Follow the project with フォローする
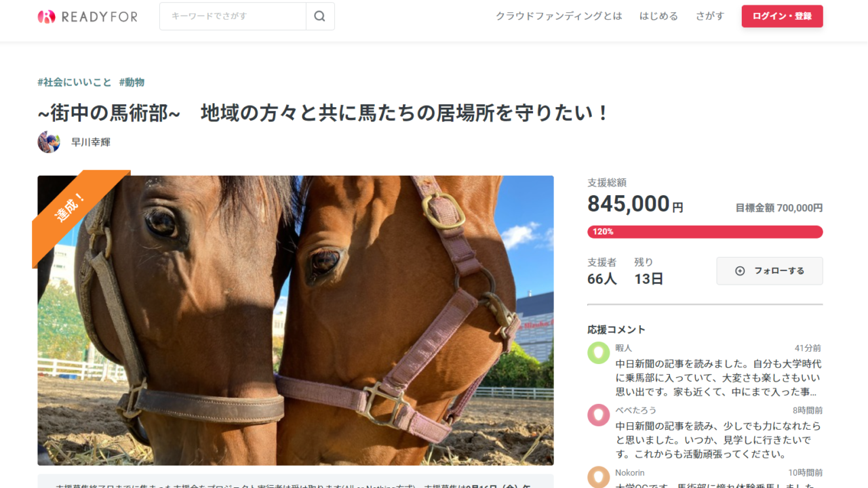Screen dimensions: 868x488 coord(770,271)
